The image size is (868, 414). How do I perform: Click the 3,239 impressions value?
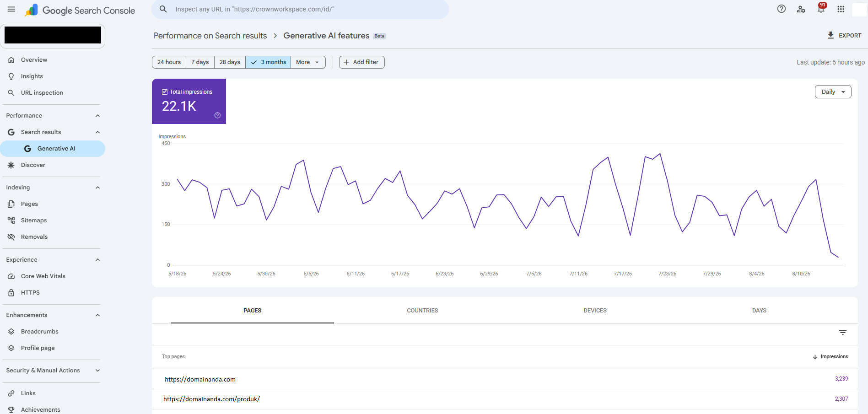841,379
